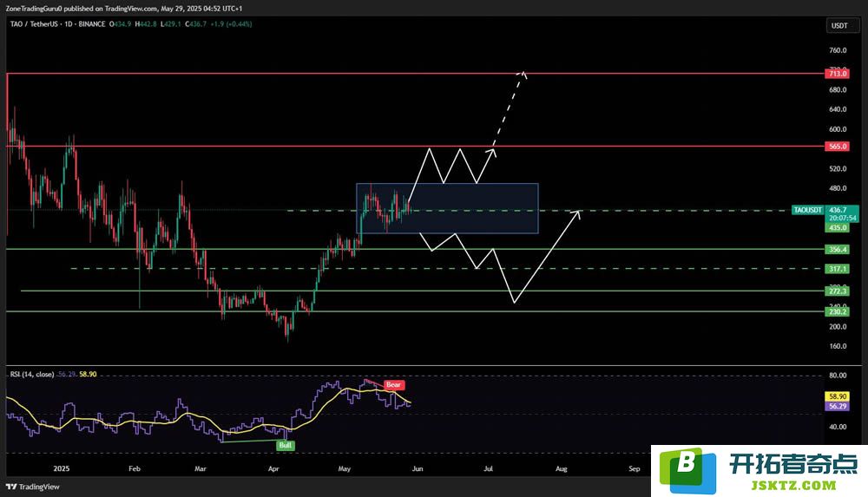Click the Apr label on time axis
Viewport: 868px width, 497px height.
tap(273, 468)
